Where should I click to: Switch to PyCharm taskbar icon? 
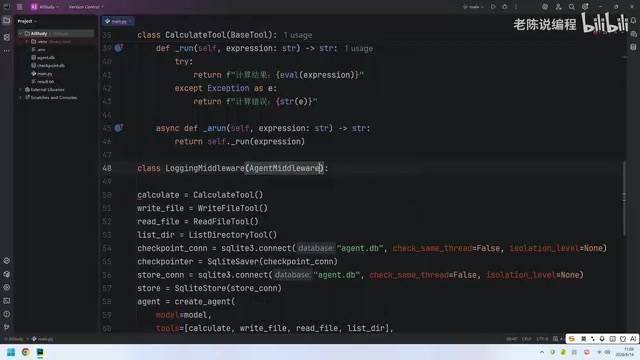(40, 352)
